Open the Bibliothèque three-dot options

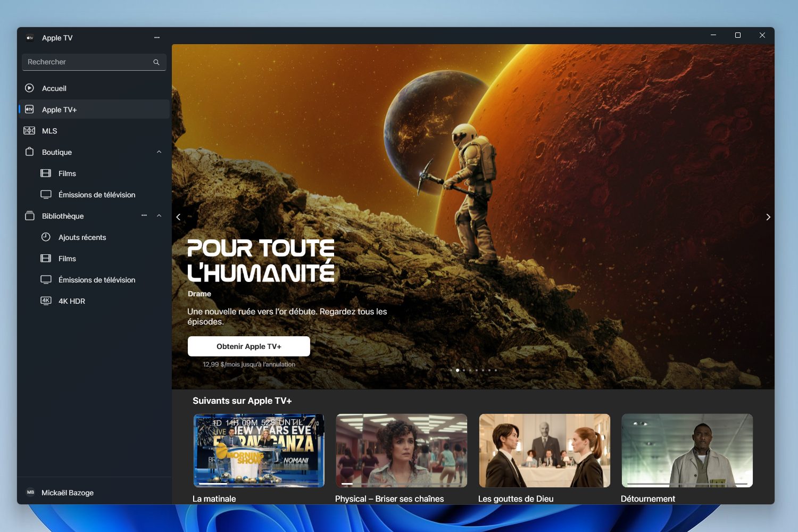[x=144, y=215]
